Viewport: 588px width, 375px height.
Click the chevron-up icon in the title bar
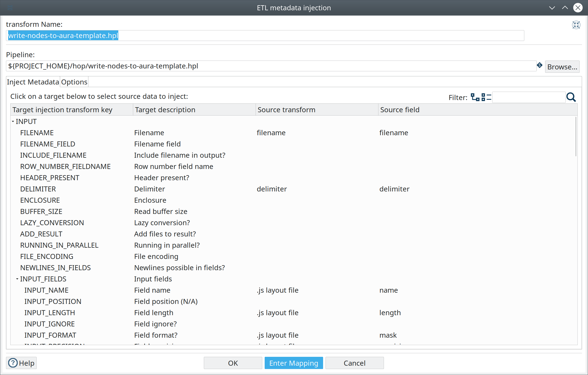(565, 8)
